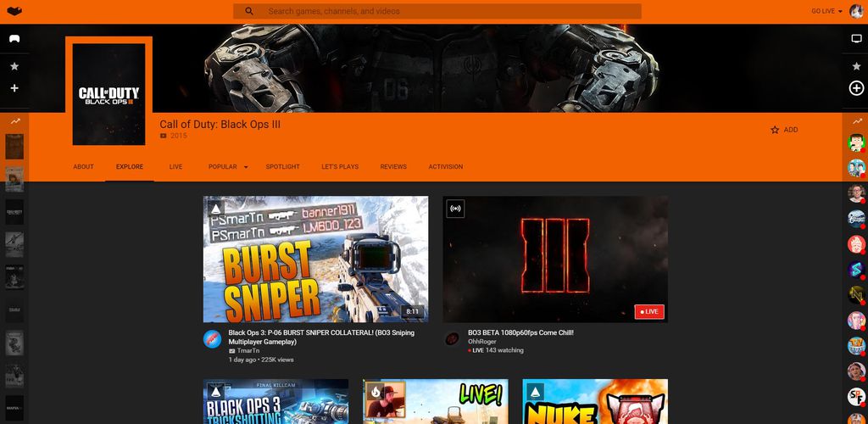
Task: Switch to the ABOUT tab
Action: coord(84,166)
